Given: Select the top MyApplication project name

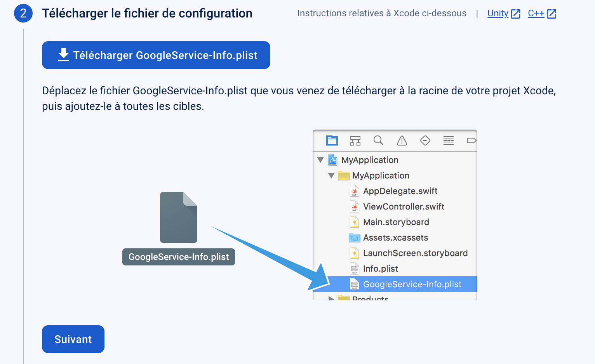Looking at the screenshot, I should coord(370,160).
